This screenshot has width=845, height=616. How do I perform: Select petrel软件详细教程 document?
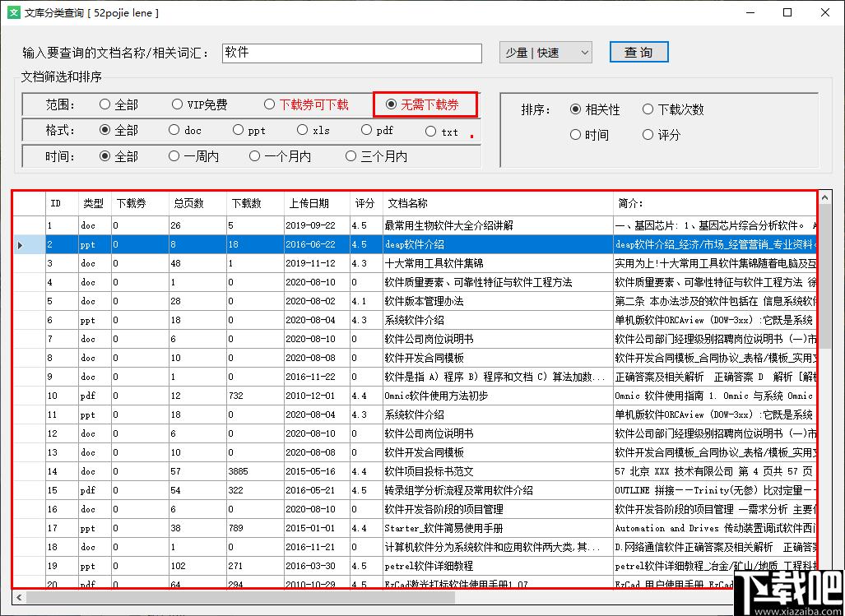[x=498, y=566]
